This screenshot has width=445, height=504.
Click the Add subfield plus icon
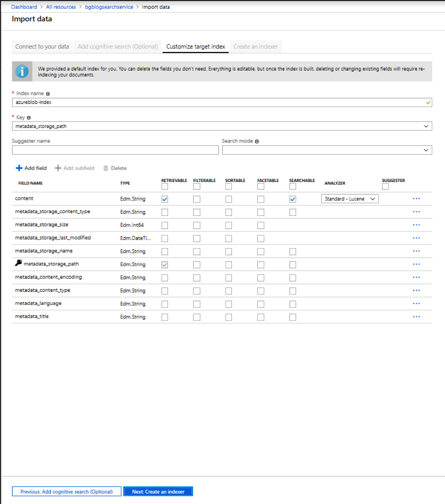(58, 168)
